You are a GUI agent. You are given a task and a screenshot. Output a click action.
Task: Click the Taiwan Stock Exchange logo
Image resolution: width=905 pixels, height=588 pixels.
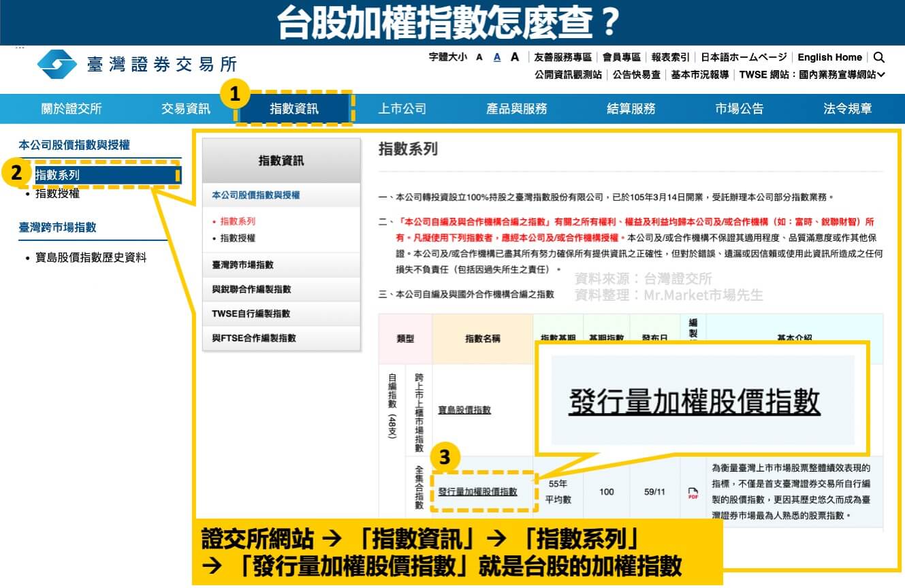(x=137, y=64)
